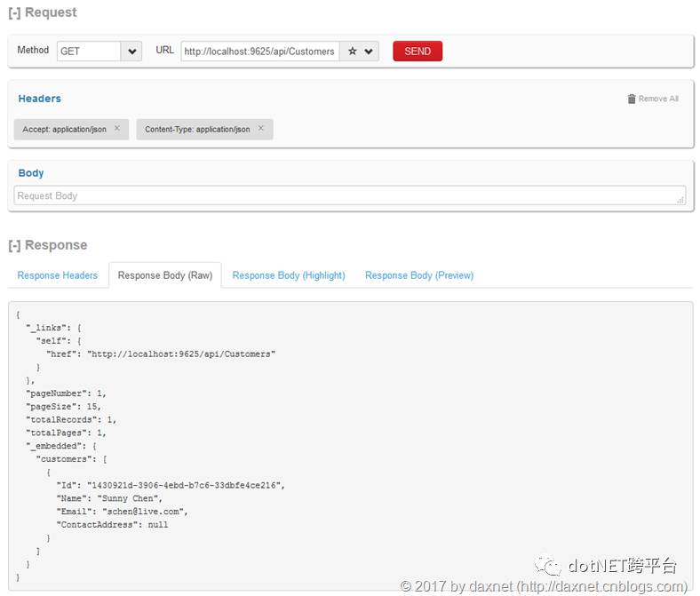Click the "Email": "schen@live.com" line
The image size is (700, 596).
click(x=122, y=512)
